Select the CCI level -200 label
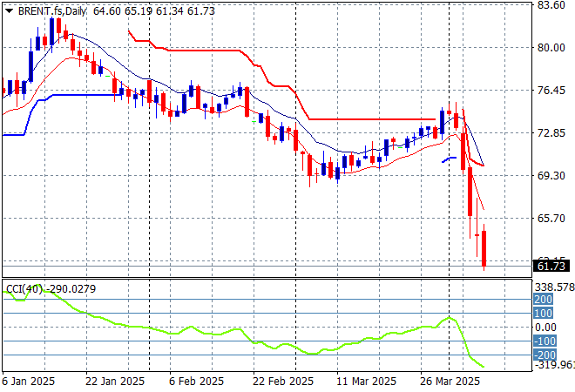The width and height of the screenshot is (575, 392). coord(545,355)
